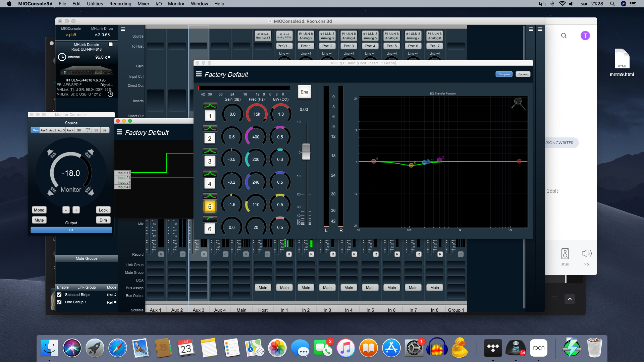
Task: Click the Mono button in Monitor Controller
Action: click(39, 210)
